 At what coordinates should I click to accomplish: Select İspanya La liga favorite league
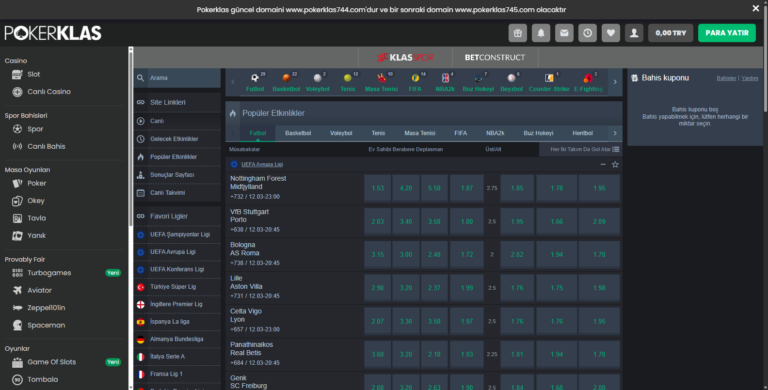[177, 322]
